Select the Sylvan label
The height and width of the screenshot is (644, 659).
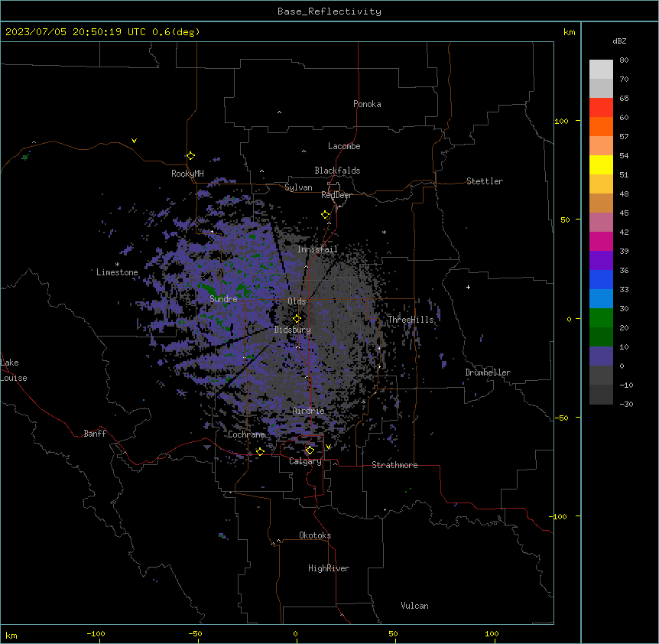(298, 187)
